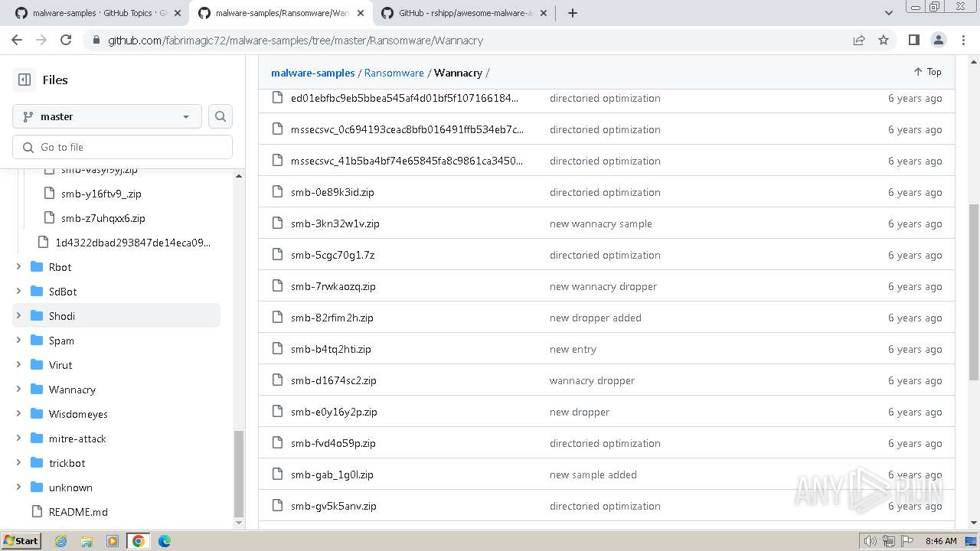The width and height of the screenshot is (980, 551).
Task: Open the file smb-82rfim2h.zip
Action: (332, 318)
